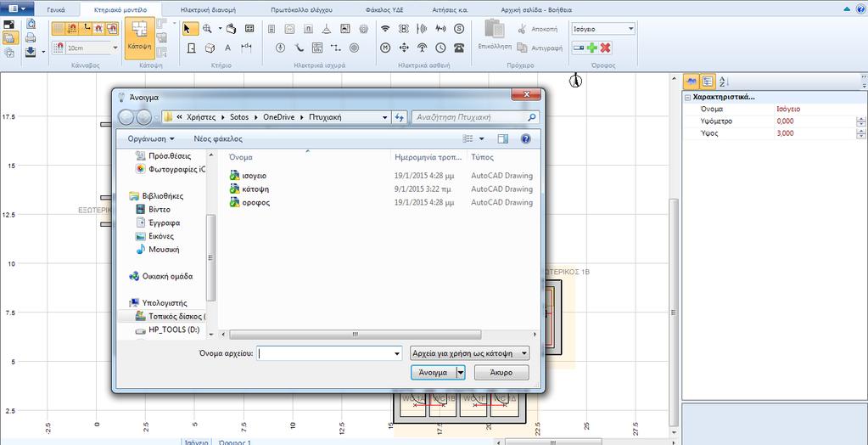Screen dimensions: 868x445
Task: Click the Άνοιγμα button's split arrow
Action: pyautogui.click(x=460, y=373)
